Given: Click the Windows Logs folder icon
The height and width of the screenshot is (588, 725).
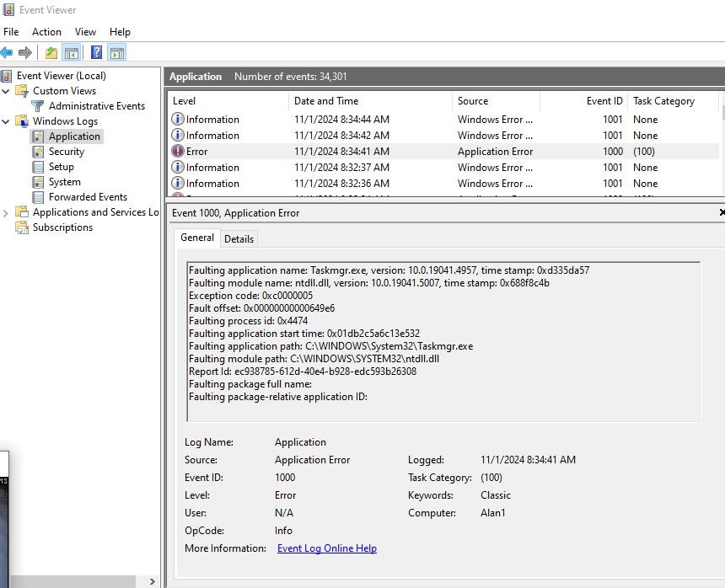Looking at the screenshot, I should pyautogui.click(x=22, y=121).
